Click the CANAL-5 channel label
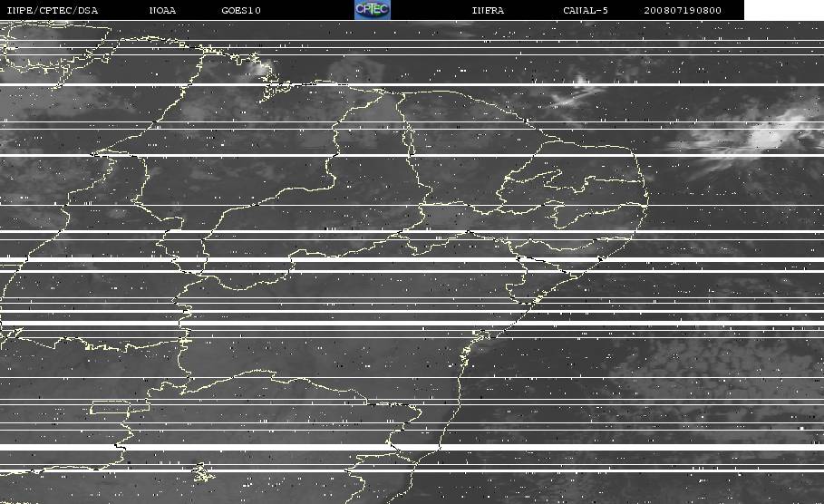The width and height of the screenshot is (824, 504). click(x=586, y=10)
